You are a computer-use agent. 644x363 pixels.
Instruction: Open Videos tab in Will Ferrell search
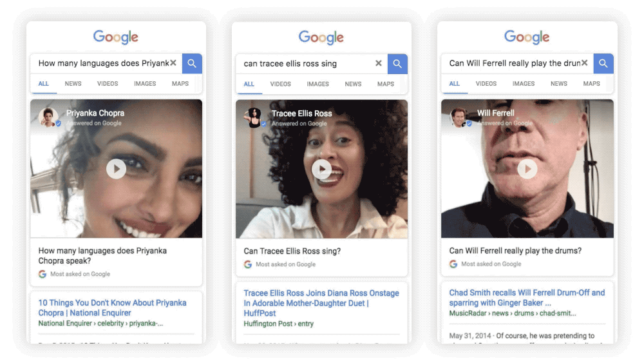pyautogui.click(x=486, y=84)
